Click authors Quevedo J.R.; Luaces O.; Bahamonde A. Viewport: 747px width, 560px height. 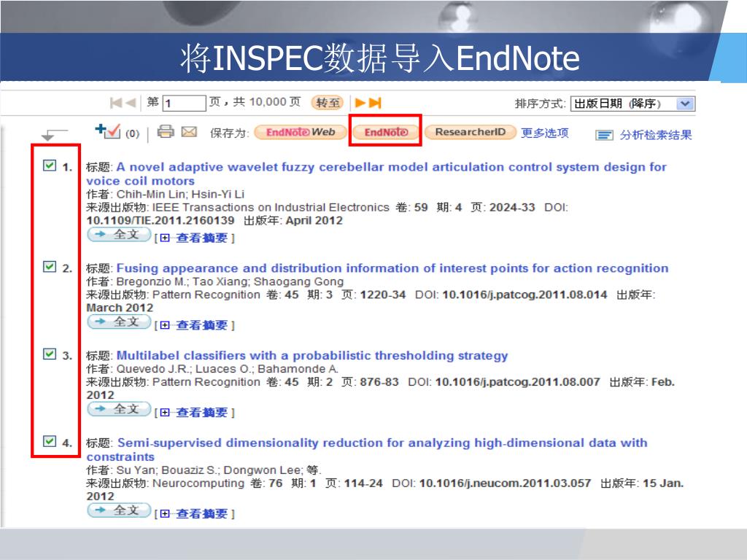(x=228, y=369)
